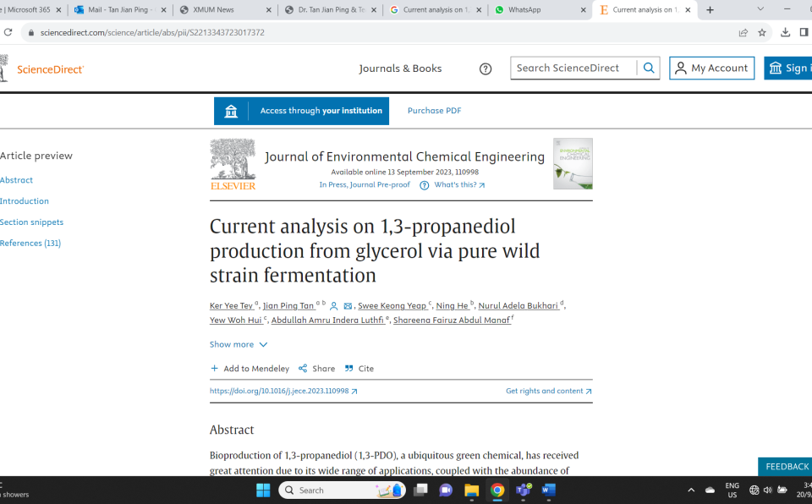Open the help question mark icon
This screenshot has height=504, width=812.
click(x=486, y=68)
